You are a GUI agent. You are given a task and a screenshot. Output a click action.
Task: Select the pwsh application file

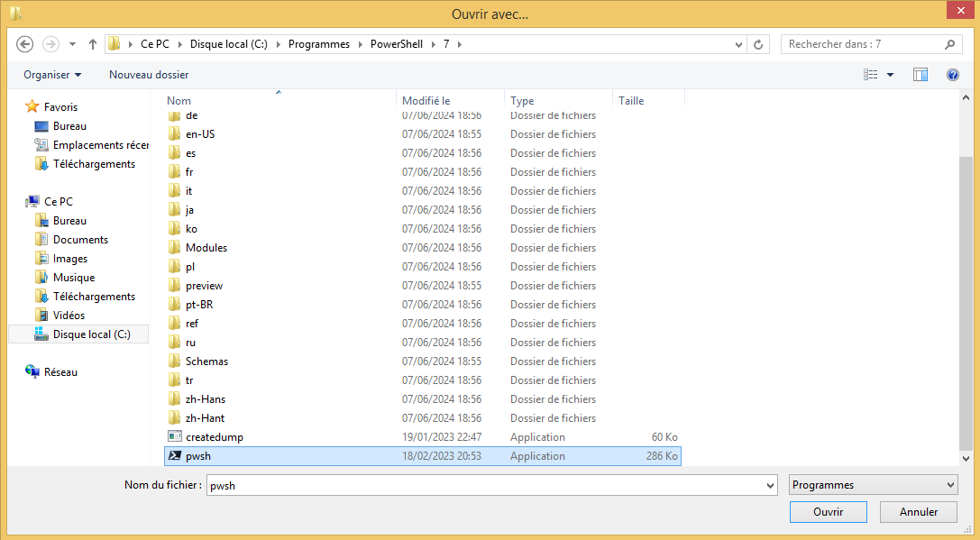[198, 456]
